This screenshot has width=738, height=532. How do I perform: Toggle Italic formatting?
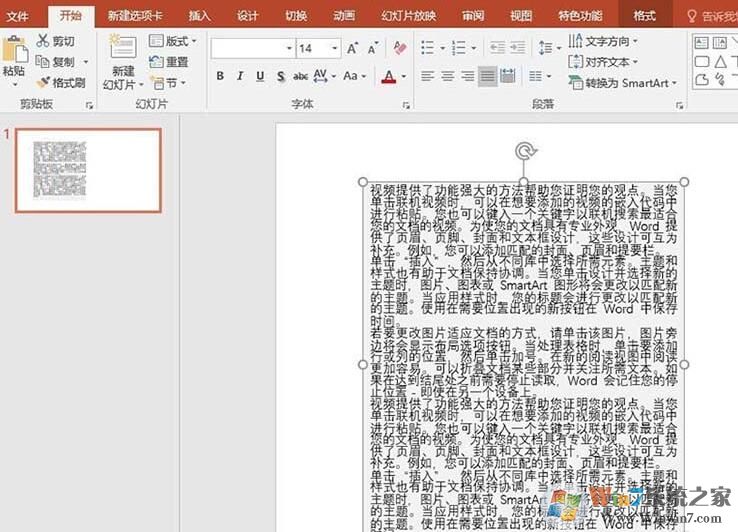pos(240,76)
